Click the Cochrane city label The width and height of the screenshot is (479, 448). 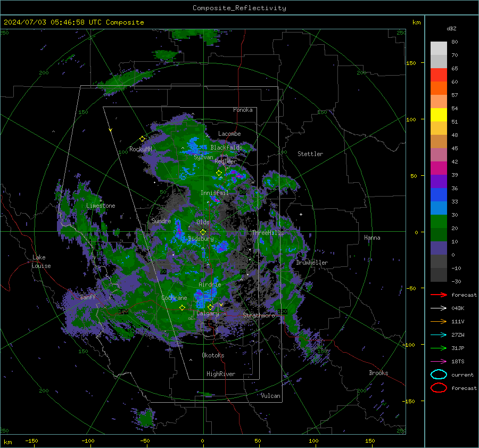pos(174,298)
